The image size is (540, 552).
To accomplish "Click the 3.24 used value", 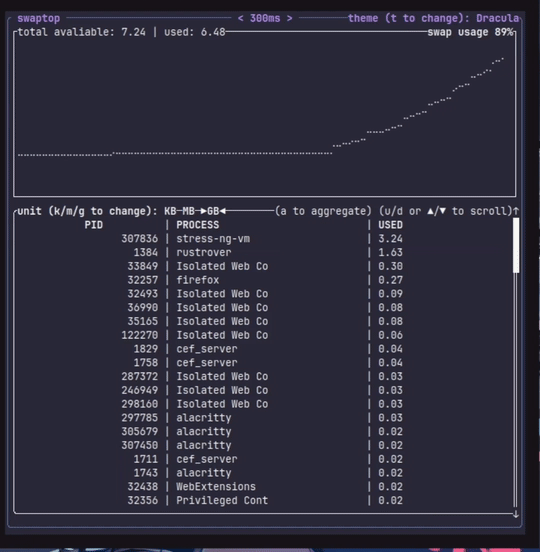I will tap(390, 239).
